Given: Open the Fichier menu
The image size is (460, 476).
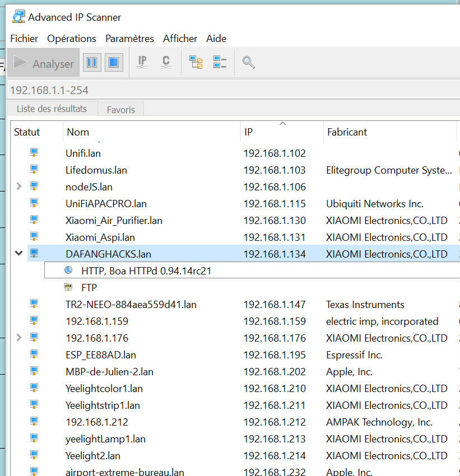Looking at the screenshot, I should point(24,39).
